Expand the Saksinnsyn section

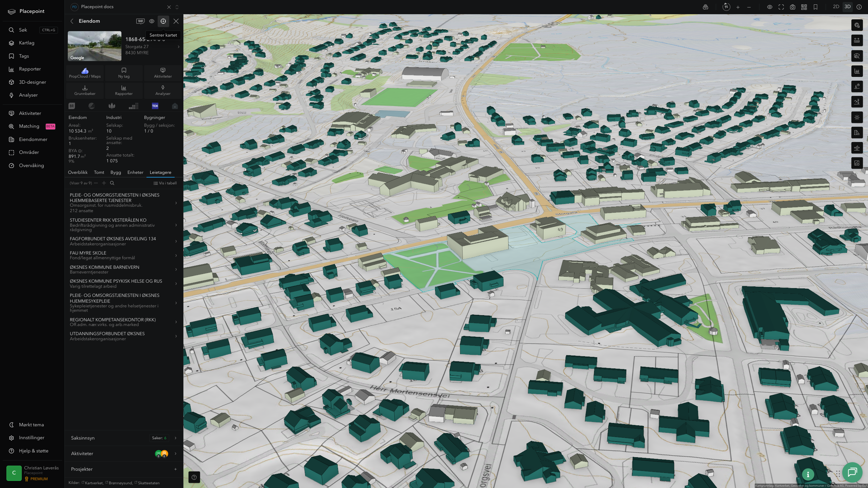[x=124, y=438]
